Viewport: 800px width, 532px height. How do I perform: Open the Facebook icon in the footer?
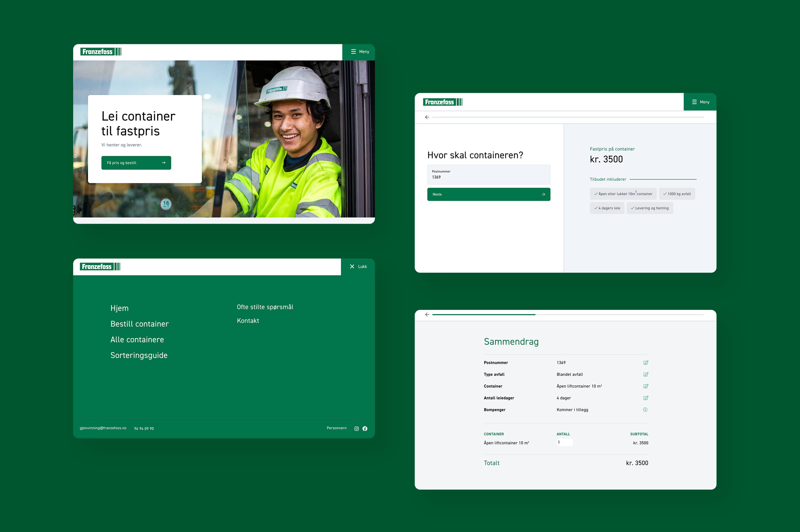point(365,429)
